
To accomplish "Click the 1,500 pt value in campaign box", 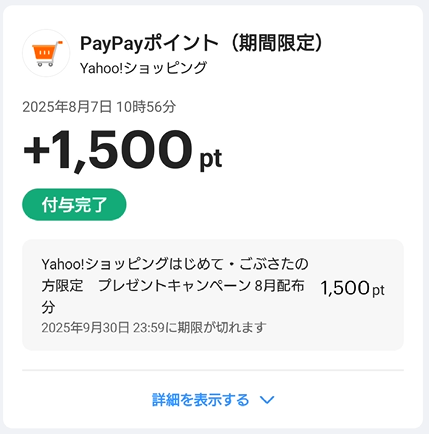I will tap(352, 288).
